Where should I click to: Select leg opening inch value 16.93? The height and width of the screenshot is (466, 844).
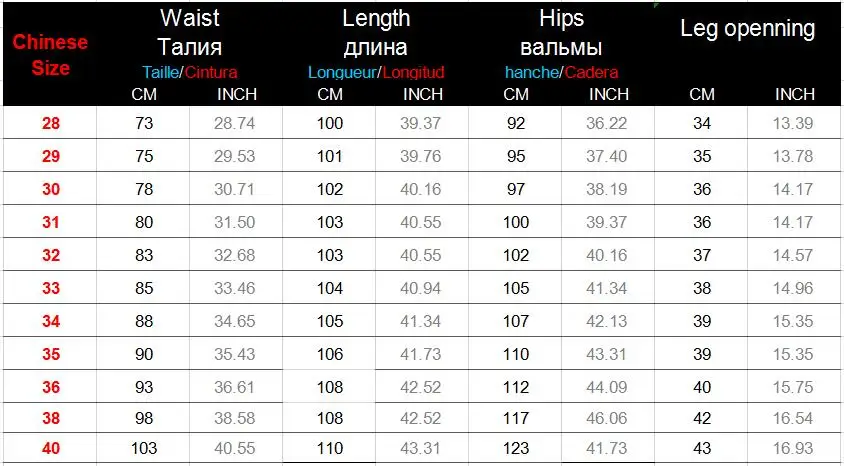click(x=793, y=448)
